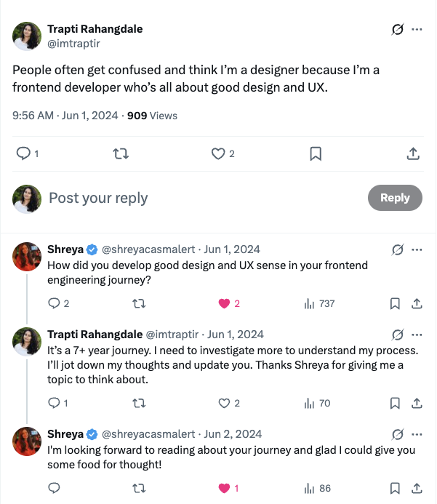The image size is (437, 504).
Task: Bookmark the main tweet about frontend design
Action: pyautogui.click(x=316, y=153)
